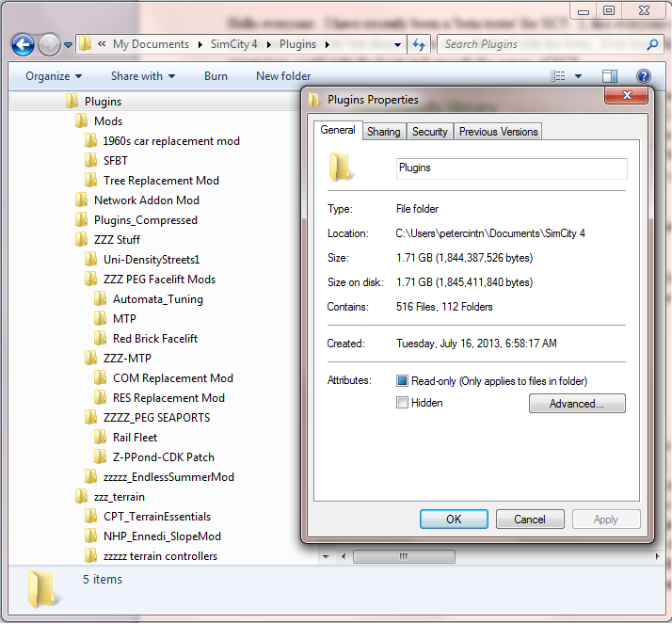Switch to the Sharing tab
The height and width of the screenshot is (624, 672).
384,132
